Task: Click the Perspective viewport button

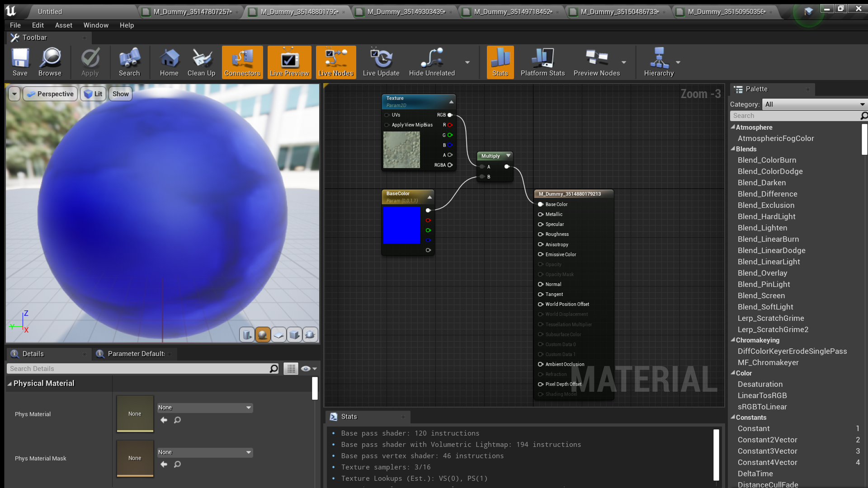Action: (x=50, y=94)
